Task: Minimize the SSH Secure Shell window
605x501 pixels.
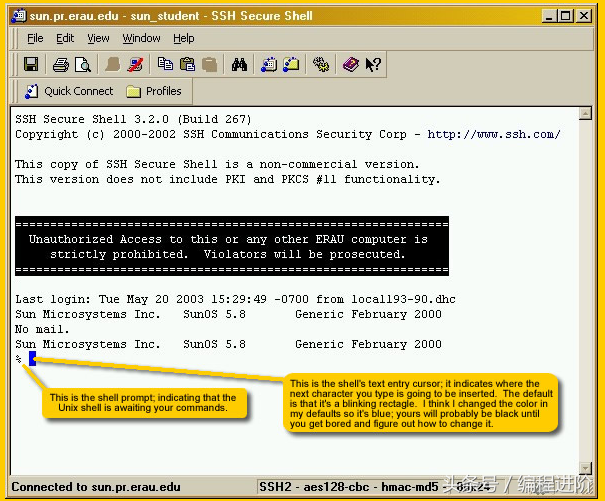Action: [x=549, y=16]
